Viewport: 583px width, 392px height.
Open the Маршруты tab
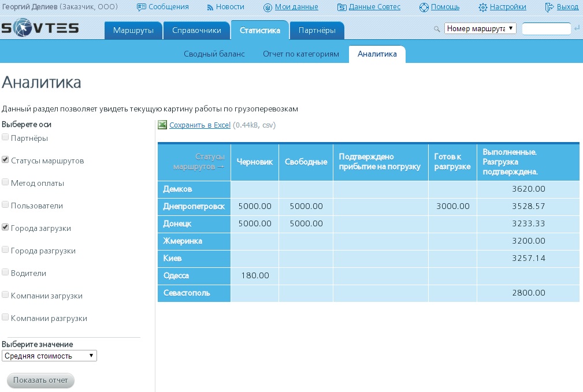133,30
